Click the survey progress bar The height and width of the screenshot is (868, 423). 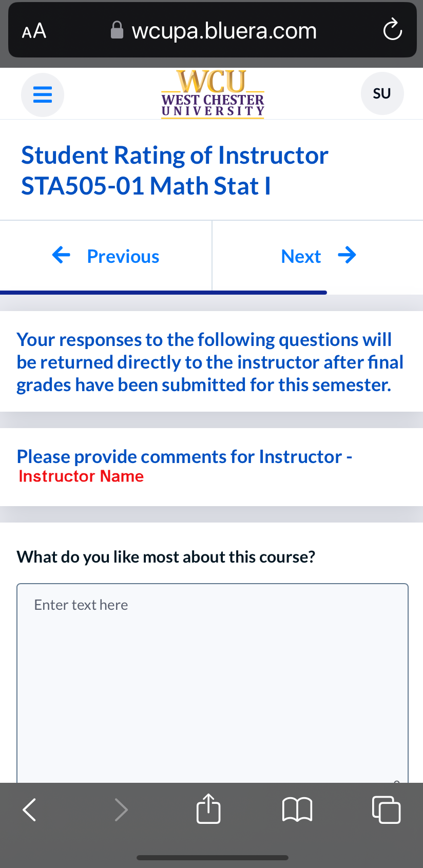pos(163,293)
